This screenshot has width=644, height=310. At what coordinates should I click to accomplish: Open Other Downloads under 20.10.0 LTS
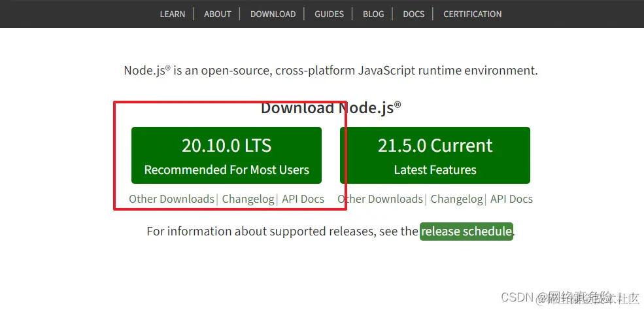pyautogui.click(x=172, y=199)
